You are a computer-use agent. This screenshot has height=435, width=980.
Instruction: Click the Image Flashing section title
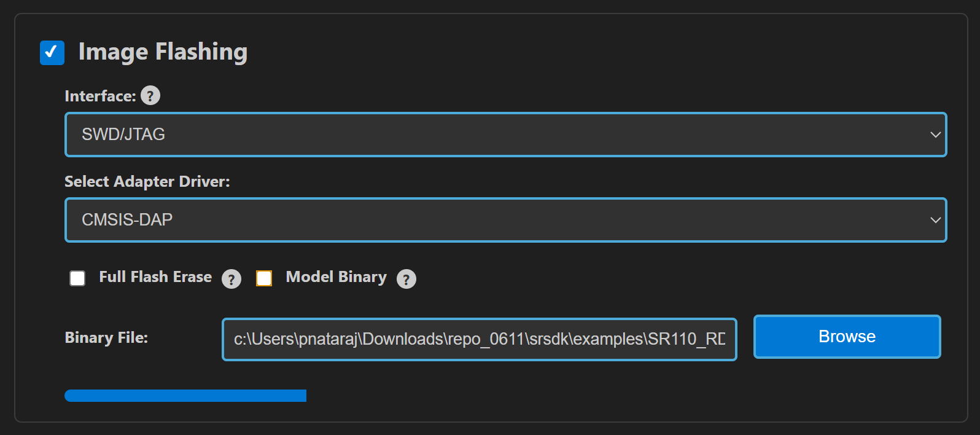pos(163,52)
